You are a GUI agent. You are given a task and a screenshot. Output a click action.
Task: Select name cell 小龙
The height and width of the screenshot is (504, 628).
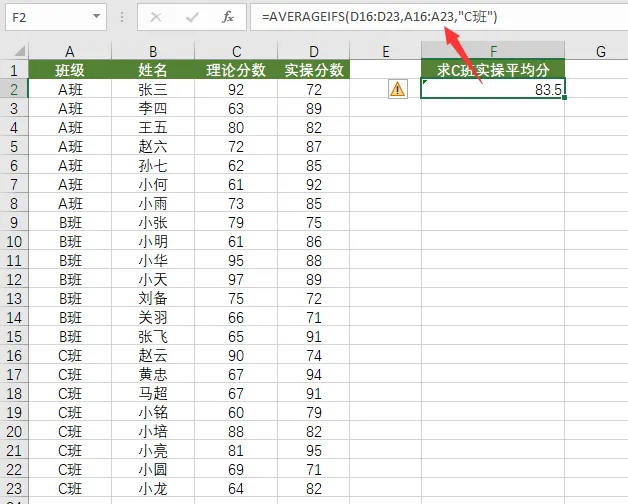point(153,488)
